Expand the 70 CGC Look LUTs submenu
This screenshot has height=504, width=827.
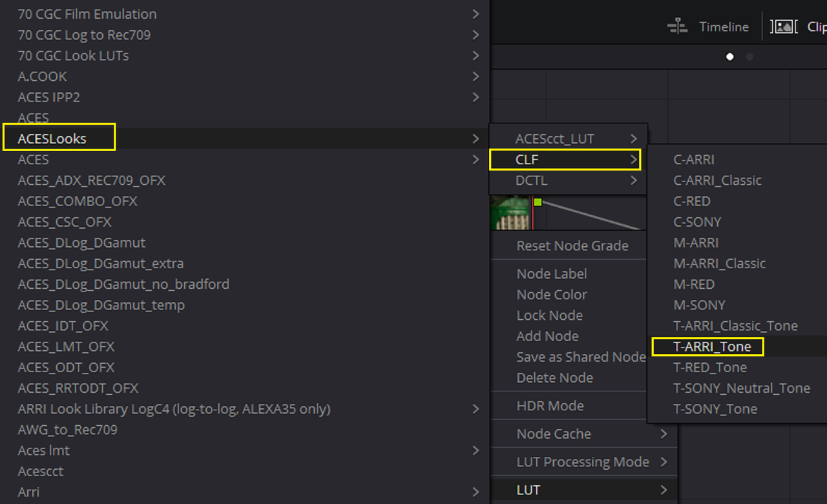tap(244, 55)
